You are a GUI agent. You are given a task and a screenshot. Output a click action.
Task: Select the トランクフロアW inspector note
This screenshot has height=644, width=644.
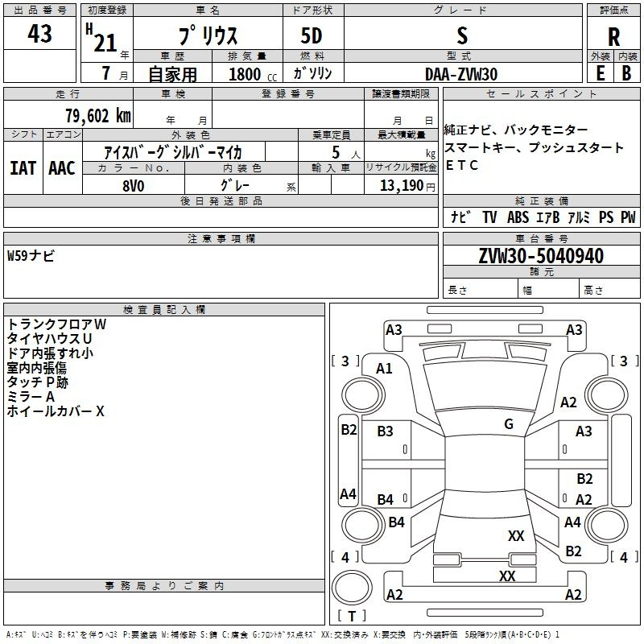tap(56, 324)
